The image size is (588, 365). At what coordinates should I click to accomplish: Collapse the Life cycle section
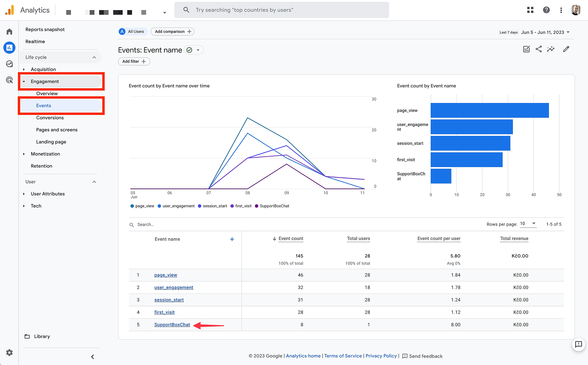click(x=94, y=57)
